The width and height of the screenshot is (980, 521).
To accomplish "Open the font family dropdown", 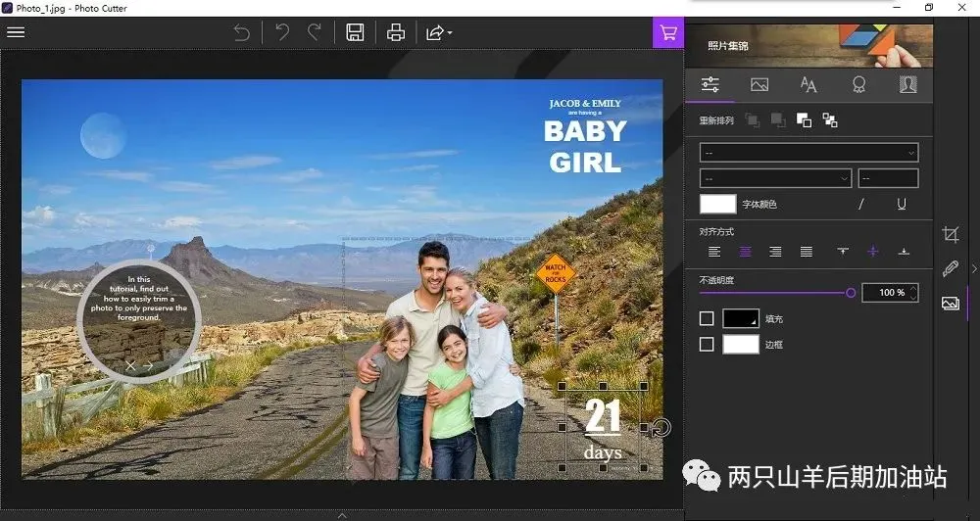I will [808, 153].
